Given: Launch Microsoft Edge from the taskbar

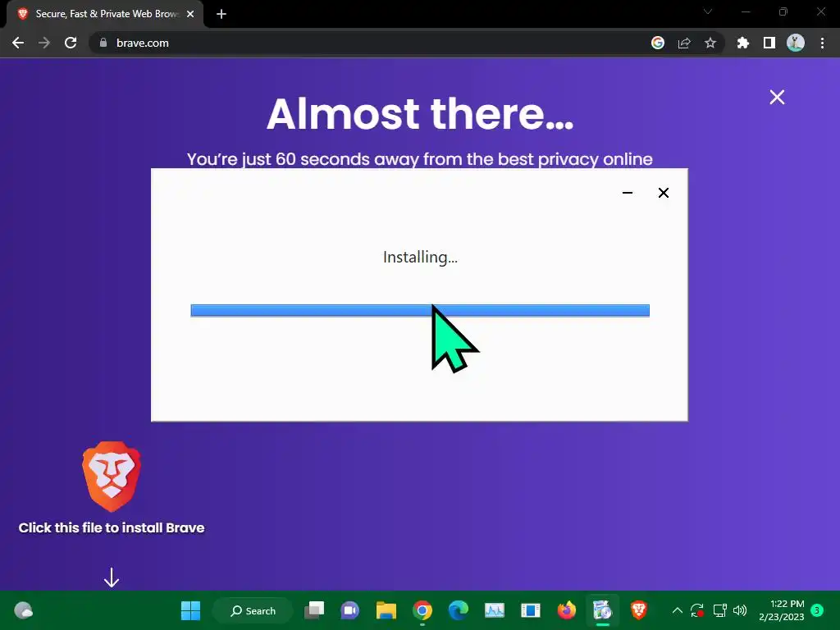Looking at the screenshot, I should (458, 610).
